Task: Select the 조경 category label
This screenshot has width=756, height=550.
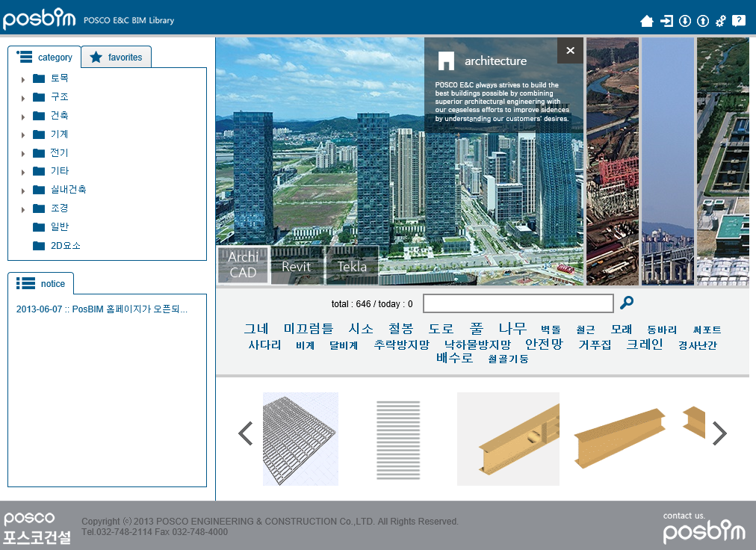Action: click(x=60, y=208)
